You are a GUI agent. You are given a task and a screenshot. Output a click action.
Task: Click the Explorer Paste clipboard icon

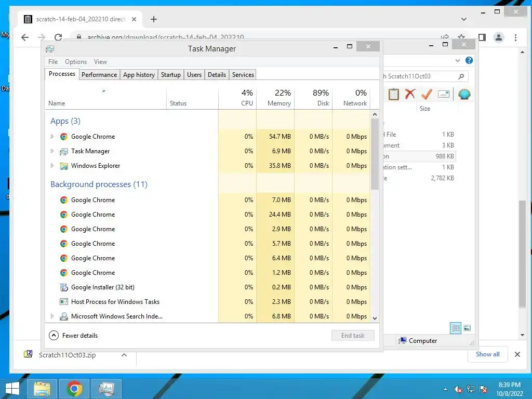click(x=394, y=94)
